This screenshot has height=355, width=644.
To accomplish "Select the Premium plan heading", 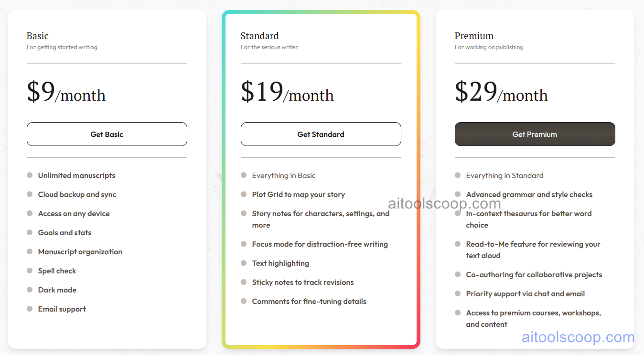I will [x=474, y=36].
